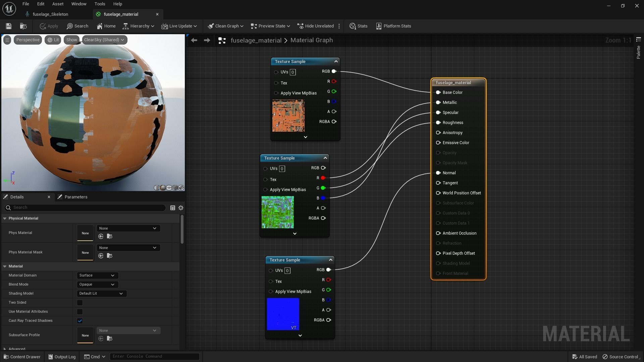Image resolution: width=644 pixels, height=362 pixels.
Task: Click the Save material icon
Action: point(9,26)
